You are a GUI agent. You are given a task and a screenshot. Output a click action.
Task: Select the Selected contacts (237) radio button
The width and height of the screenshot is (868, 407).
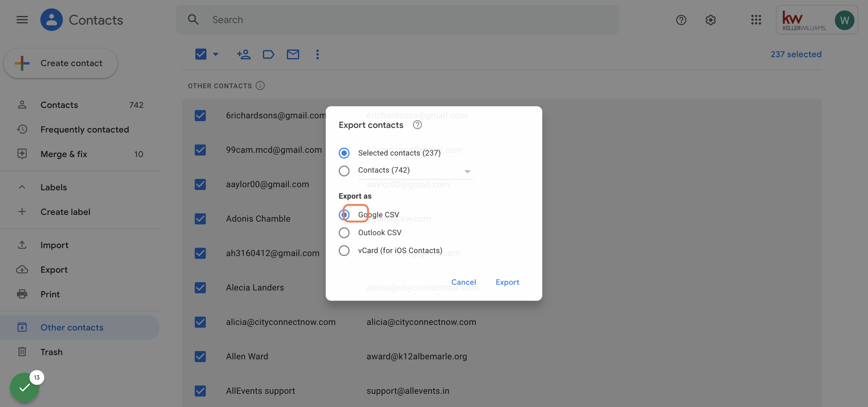pyautogui.click(x=344, y=153)
